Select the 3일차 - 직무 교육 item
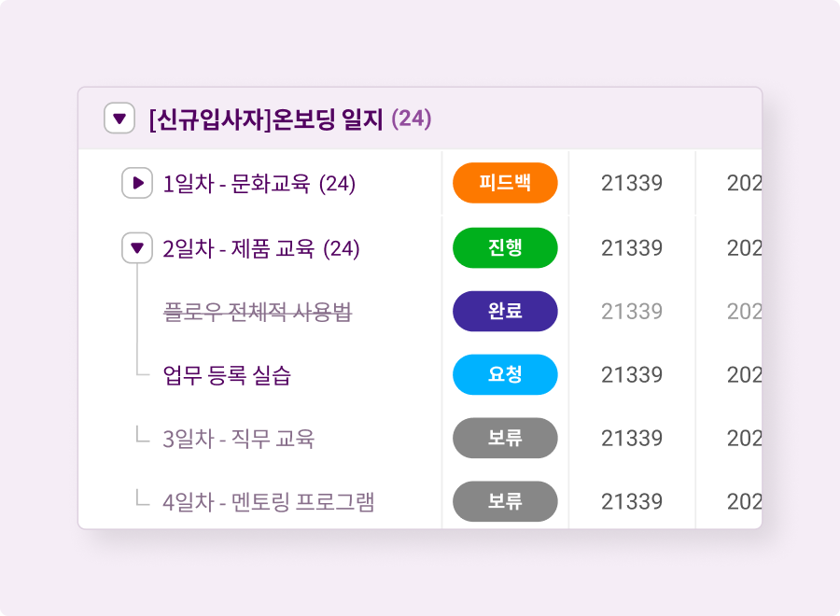Screen dimensions: 840x616 tap(238, 439)
